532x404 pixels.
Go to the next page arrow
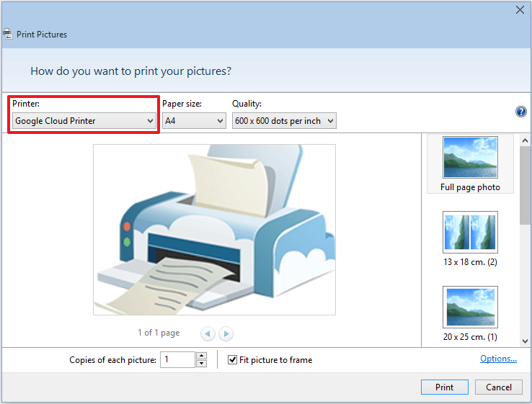point(226,333)
